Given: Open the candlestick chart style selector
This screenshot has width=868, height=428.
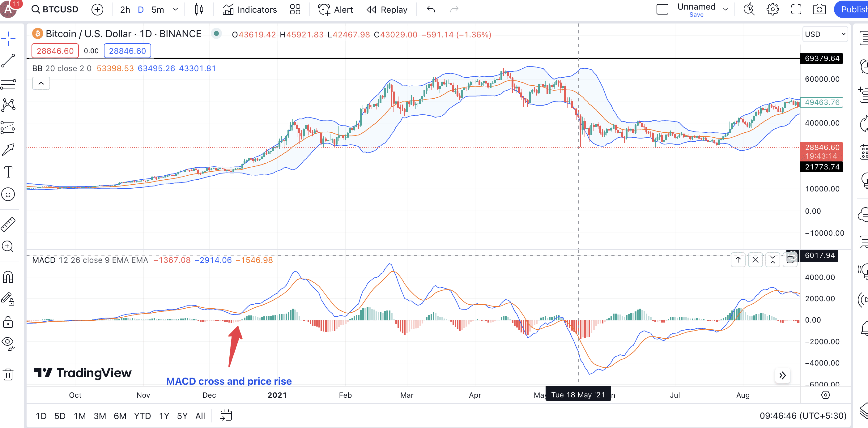Looking at the screenshot, I should click(199, 10).
